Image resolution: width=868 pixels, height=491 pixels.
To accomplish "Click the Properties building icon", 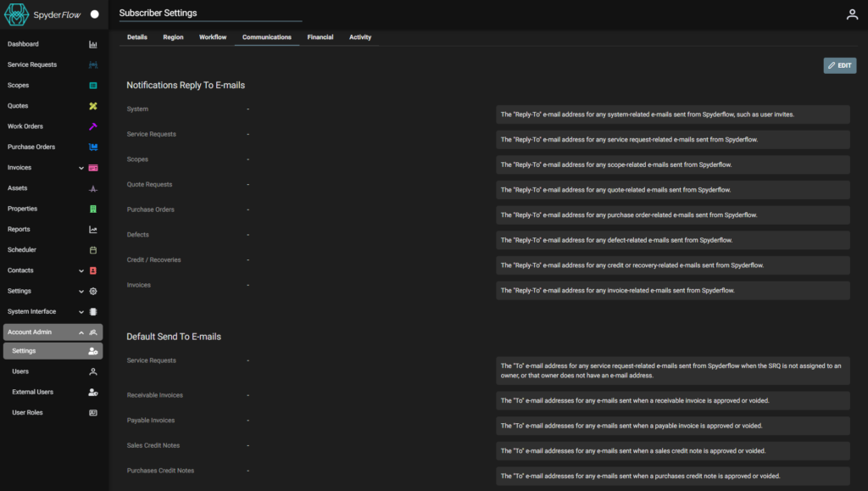I will pos(93,209).
